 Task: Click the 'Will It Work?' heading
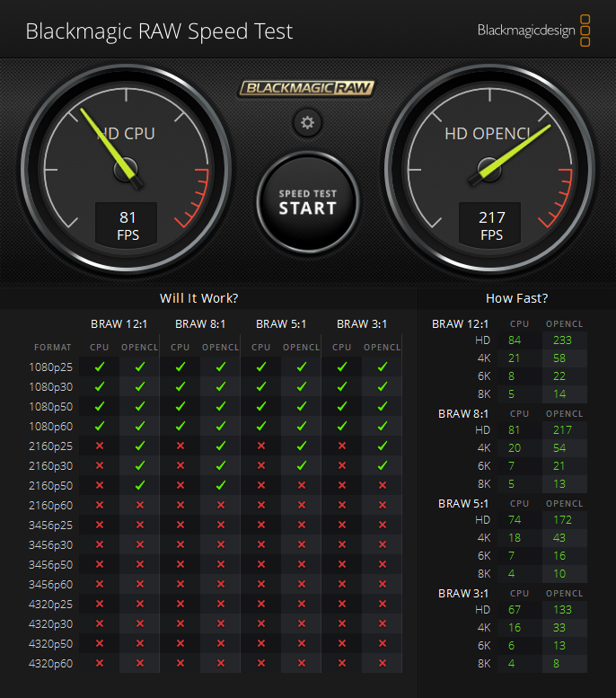[199, 298]
